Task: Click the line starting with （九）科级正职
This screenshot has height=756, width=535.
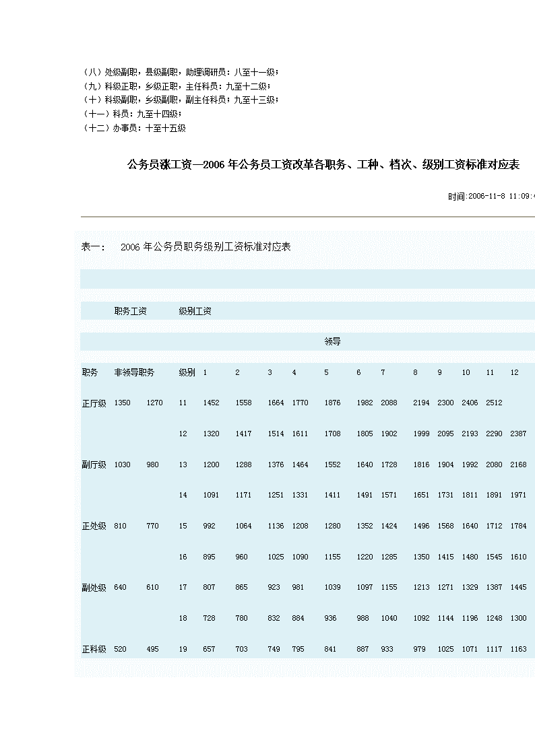Action: point(177,86)
